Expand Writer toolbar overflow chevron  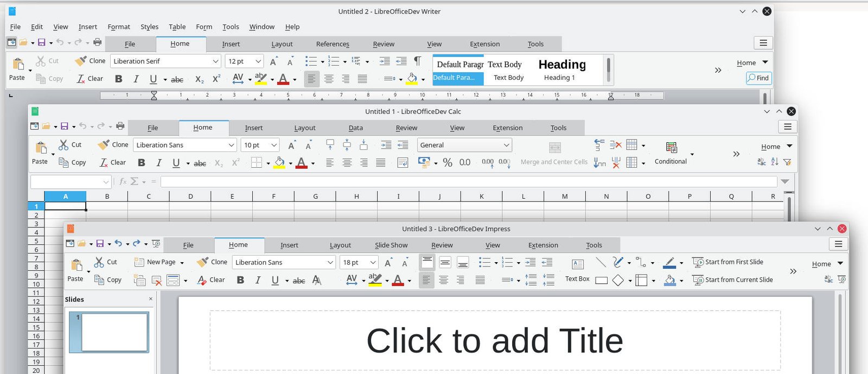[718, 70]
